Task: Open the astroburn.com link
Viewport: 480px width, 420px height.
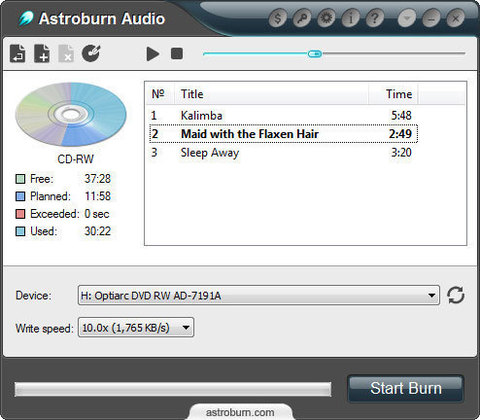Action: [x=240, y=412]
